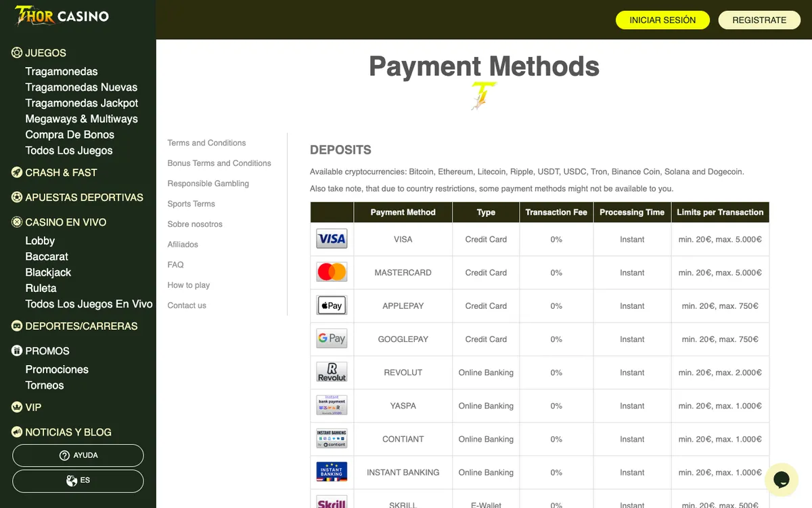This screenshot has height=508, width=812.
Task: Open Torneos in sidebar
Action: click(45, 385)
